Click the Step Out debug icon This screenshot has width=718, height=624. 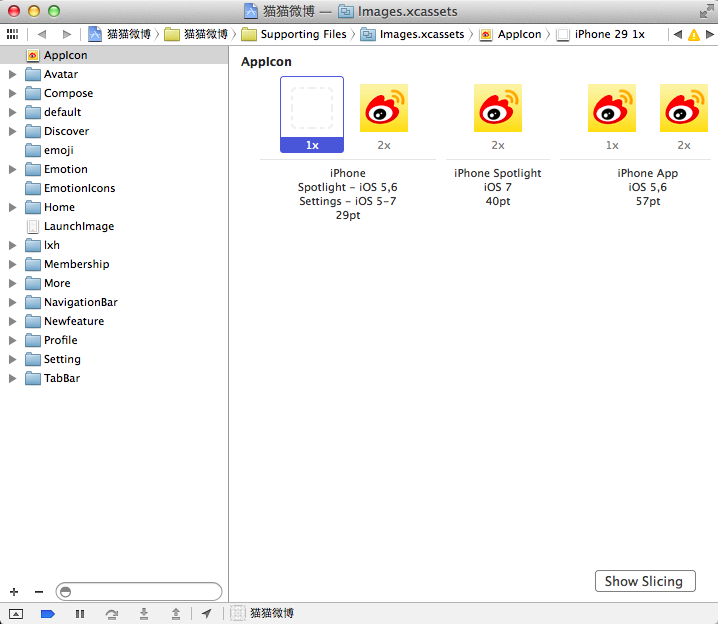[x=176, y=614]
